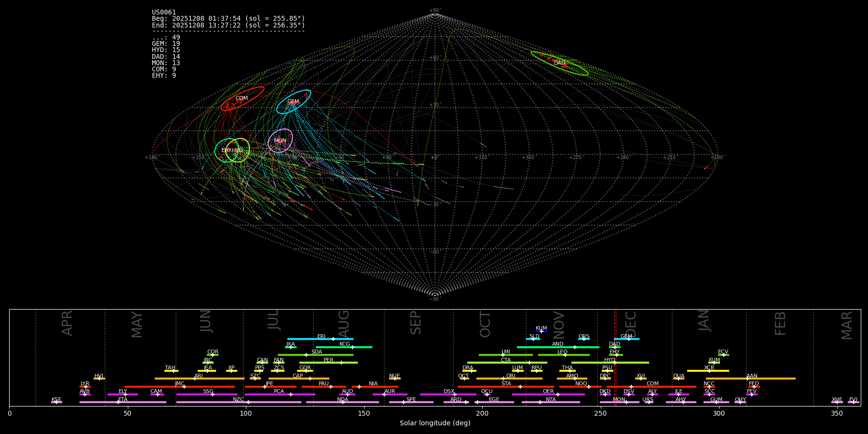Click the 'EHY: 9' count in legend

(164, 76)
